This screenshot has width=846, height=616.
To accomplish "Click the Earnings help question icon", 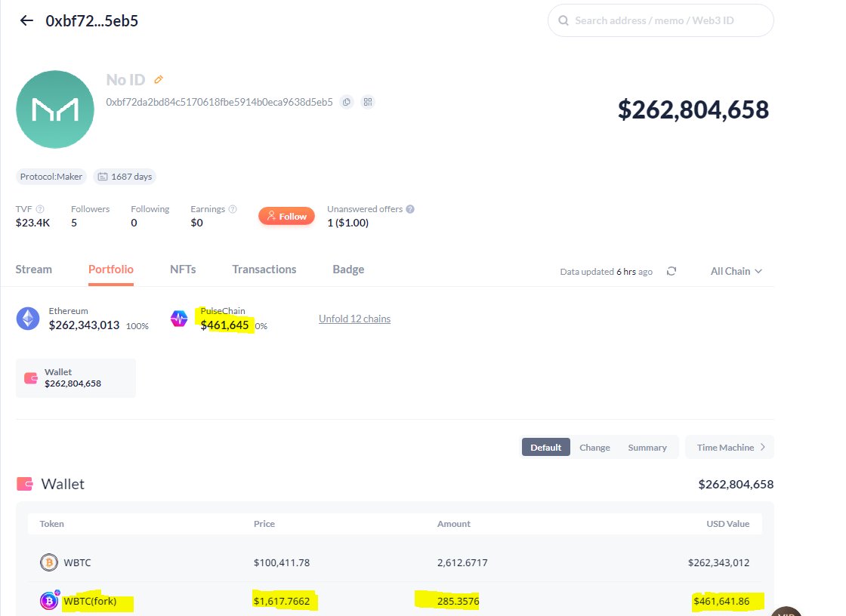I will pos(233,209).
